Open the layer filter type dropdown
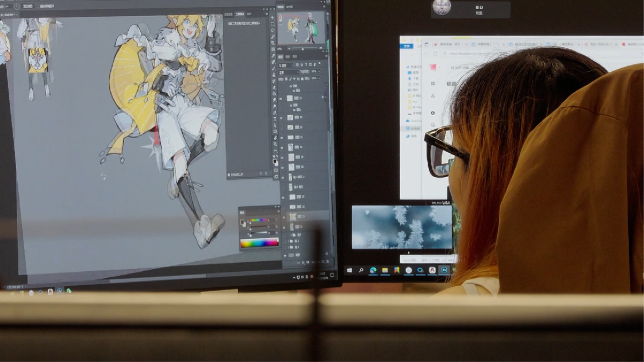 pyautogui.click(x=286, y=64)
